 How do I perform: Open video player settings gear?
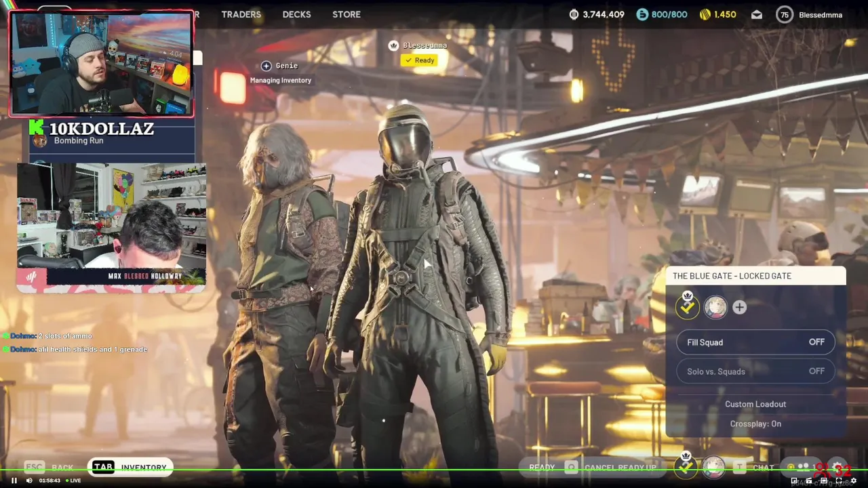pos(854,481)
